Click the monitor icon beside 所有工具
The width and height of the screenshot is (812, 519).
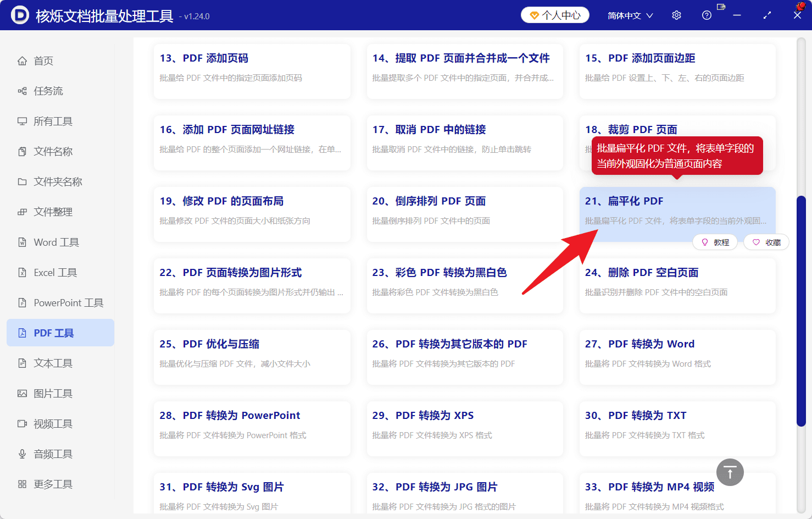pos(22,122)
